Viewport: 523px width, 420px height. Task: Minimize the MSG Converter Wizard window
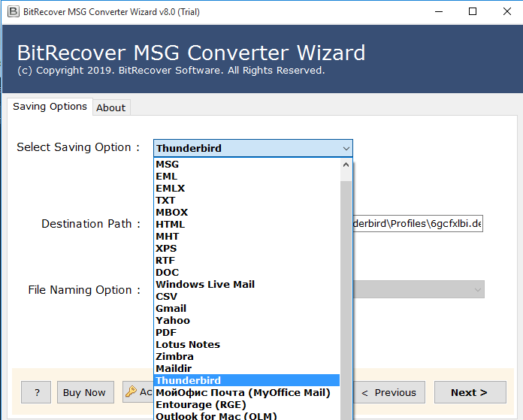pos(439,12)
